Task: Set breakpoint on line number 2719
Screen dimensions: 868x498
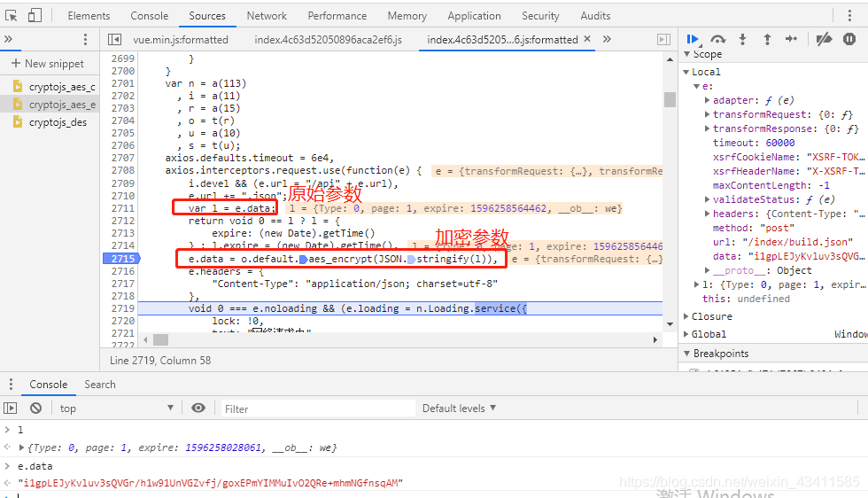Action: [x=123, y=308]
